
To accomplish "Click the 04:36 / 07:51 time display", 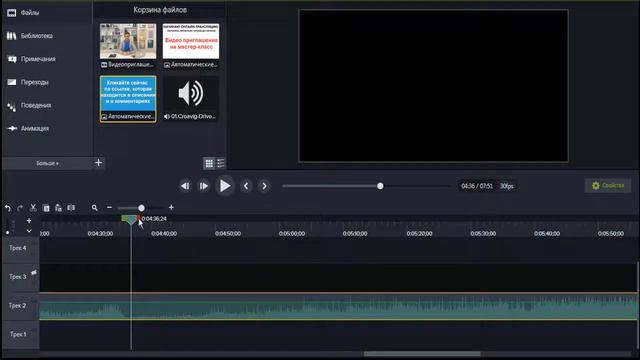I will coord(477,186).
